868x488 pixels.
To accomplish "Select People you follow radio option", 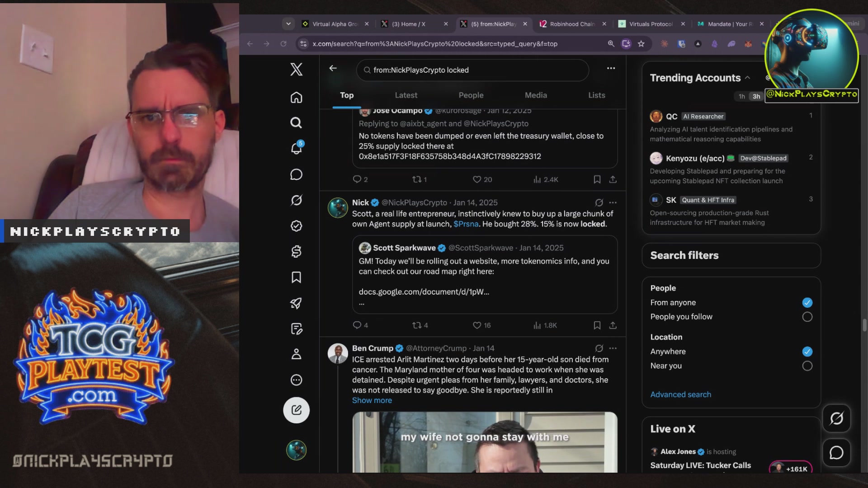I will tap(807, 317).
